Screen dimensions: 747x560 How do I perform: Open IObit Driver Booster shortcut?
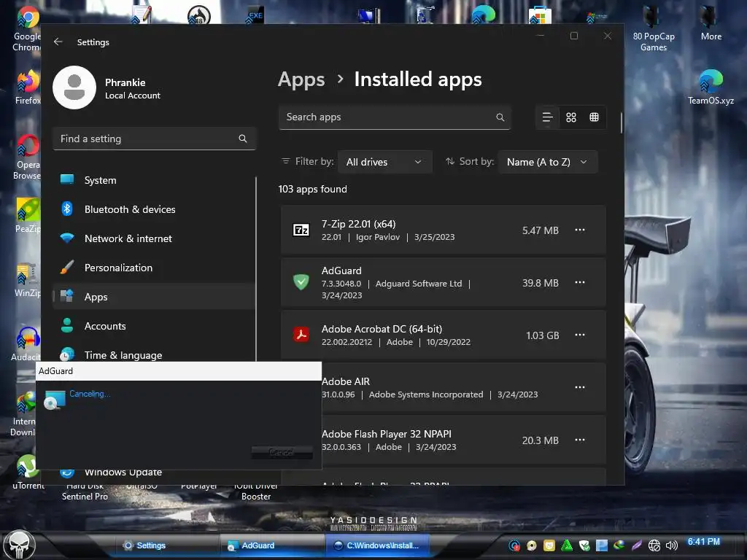(x=256, y=491)
